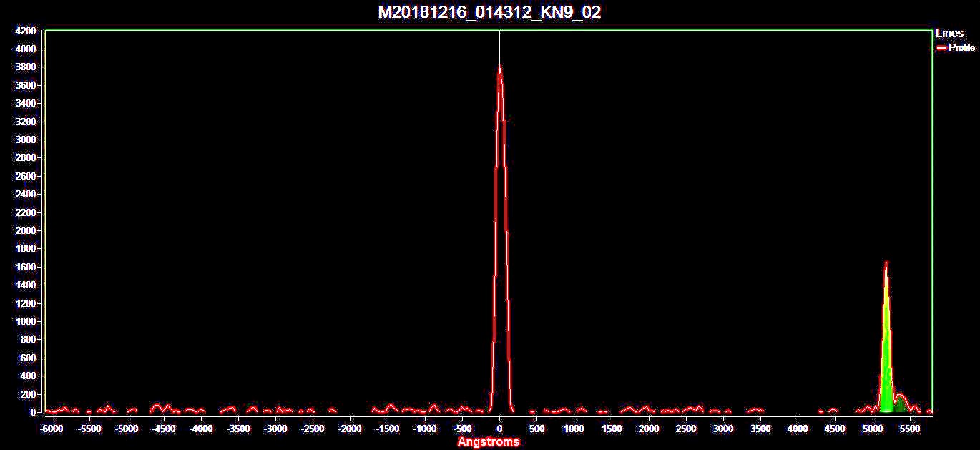Screen dimensions: 980x450
Task: Click the 2500 tick label on the x-axis
Action: 685,429
